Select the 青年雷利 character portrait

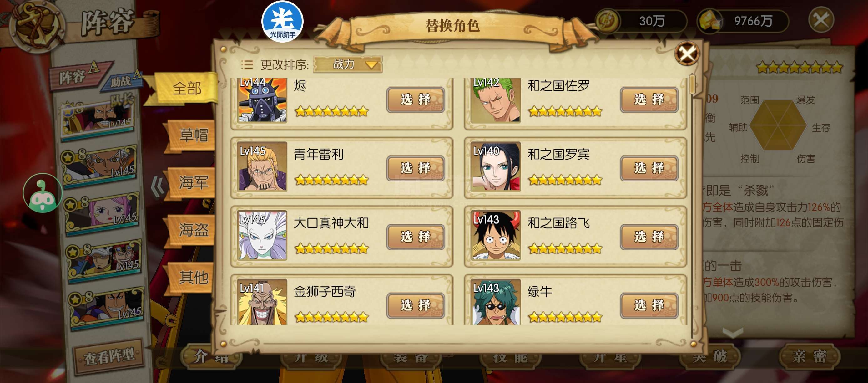coord(262,166)
